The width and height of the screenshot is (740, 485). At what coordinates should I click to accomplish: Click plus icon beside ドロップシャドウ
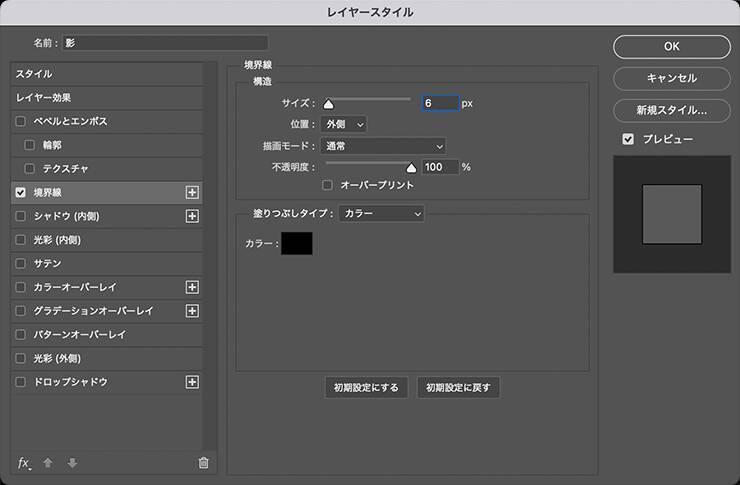[193, 382]
